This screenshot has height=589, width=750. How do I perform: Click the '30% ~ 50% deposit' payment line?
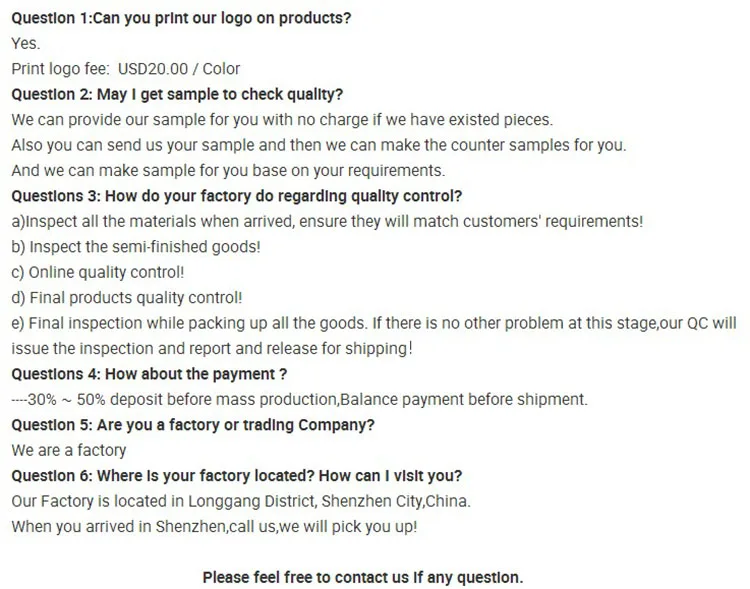[300, 400]
